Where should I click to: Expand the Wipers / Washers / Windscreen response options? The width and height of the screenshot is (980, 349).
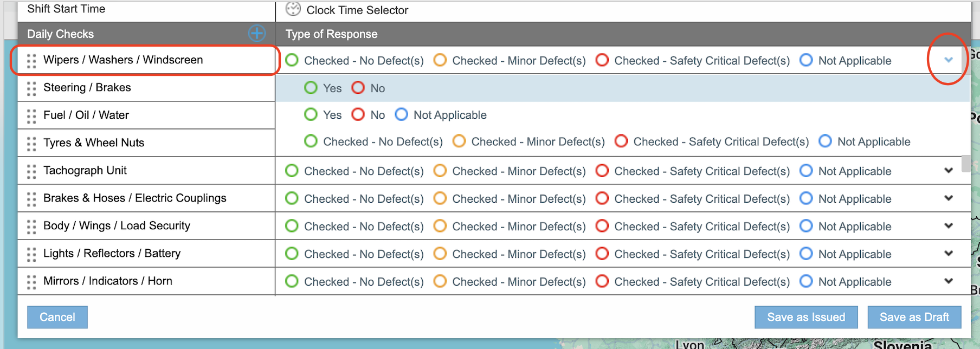(949, 60)
